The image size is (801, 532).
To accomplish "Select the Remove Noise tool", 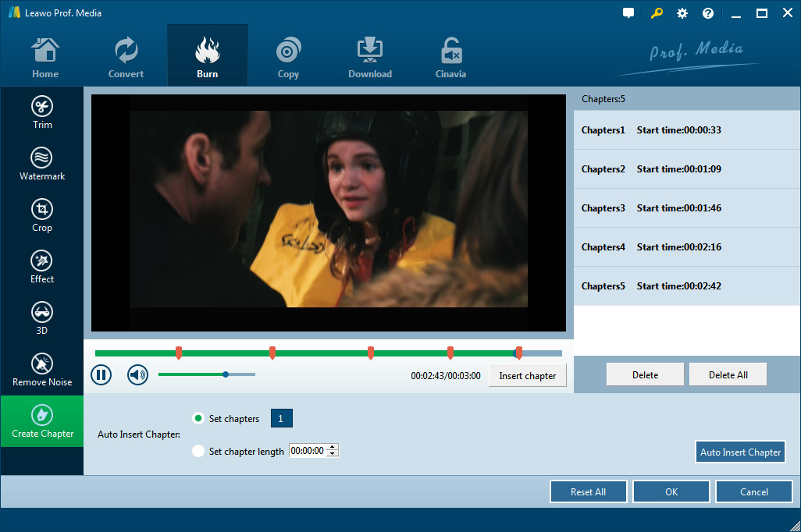I will pyautogui.click(x=42, y=370).
